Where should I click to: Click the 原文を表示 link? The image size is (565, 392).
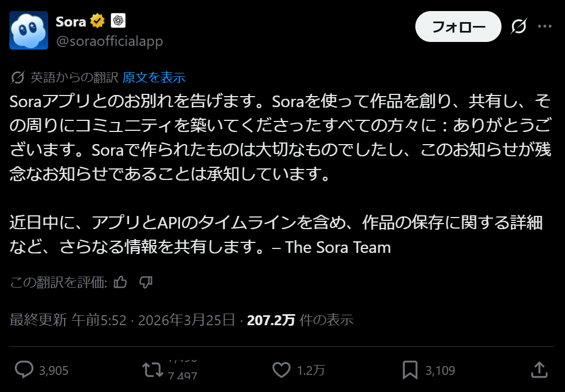click(x=154, y=77)
